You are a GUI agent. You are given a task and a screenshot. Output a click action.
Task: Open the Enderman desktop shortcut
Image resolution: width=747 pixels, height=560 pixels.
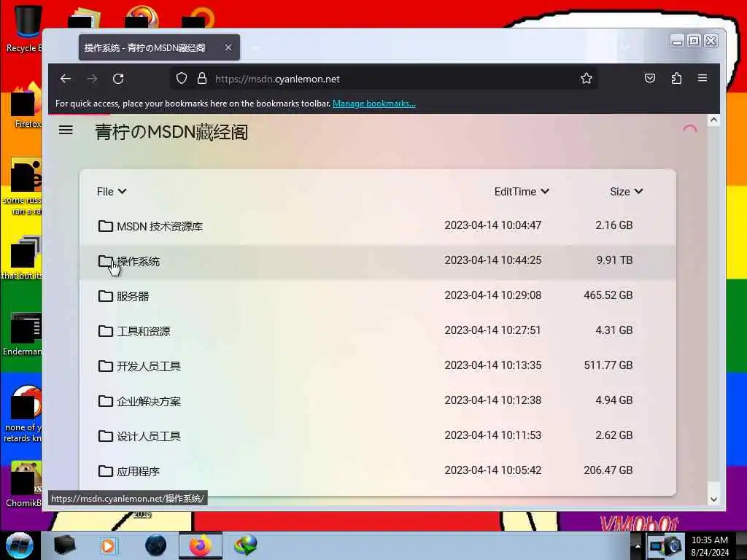pyautogui.click(x=23, y=333)
